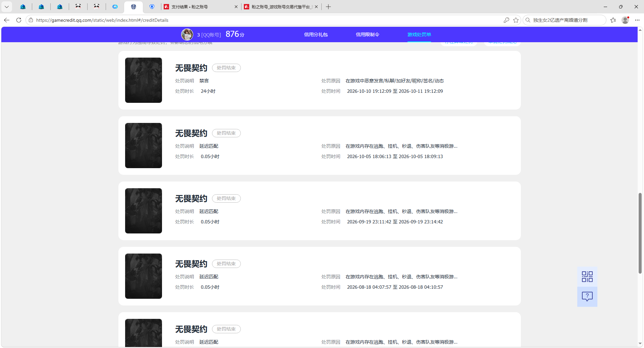Viewport: 644px width, 348px height.
Task: Open the browser tab list dropdown
Action: (7, 7)
